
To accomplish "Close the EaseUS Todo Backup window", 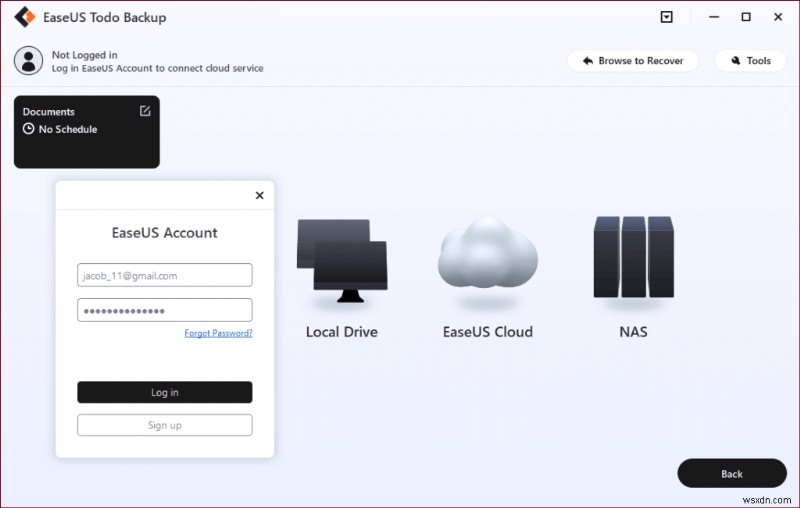I will (x=778, y=18).
